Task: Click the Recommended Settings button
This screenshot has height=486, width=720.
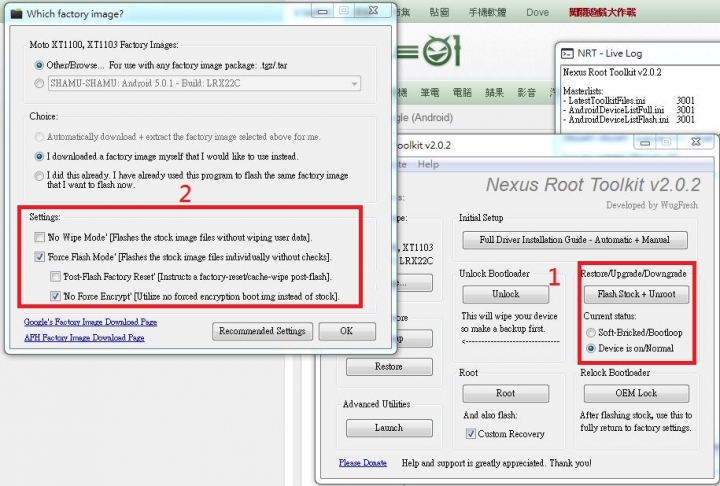Action: pos(262,331)
